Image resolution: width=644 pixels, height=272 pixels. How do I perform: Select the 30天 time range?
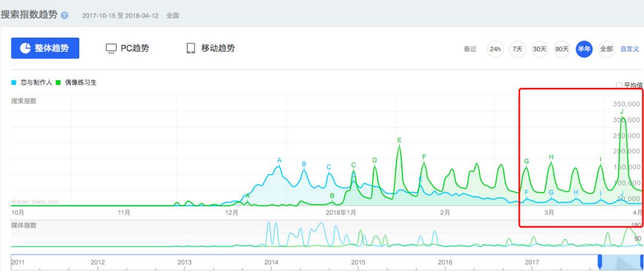pyautogui.click(x=540, y=49)
